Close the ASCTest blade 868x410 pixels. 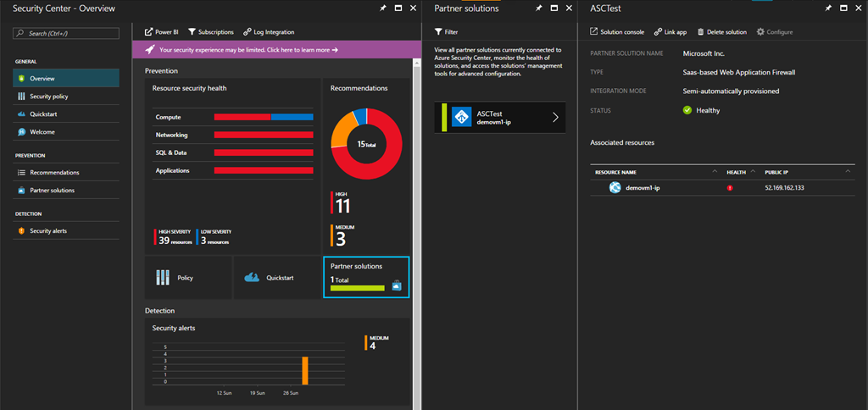point(859,8)
